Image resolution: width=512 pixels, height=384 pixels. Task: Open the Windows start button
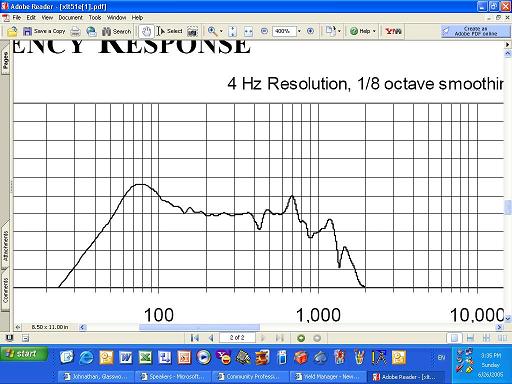click(x=24, y=354)
